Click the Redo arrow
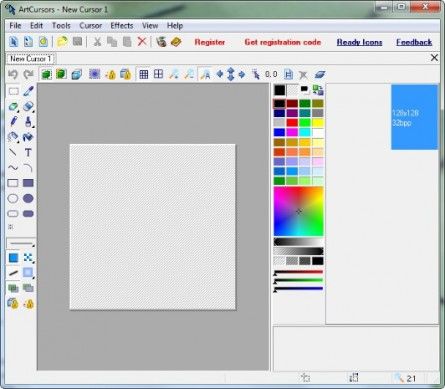This screenshot has width=445, height=389. pyautogui.click(x=29, y=74)
